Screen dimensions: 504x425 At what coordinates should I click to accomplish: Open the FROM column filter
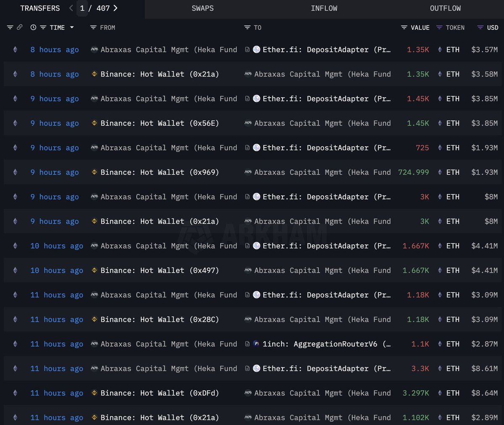93,27
